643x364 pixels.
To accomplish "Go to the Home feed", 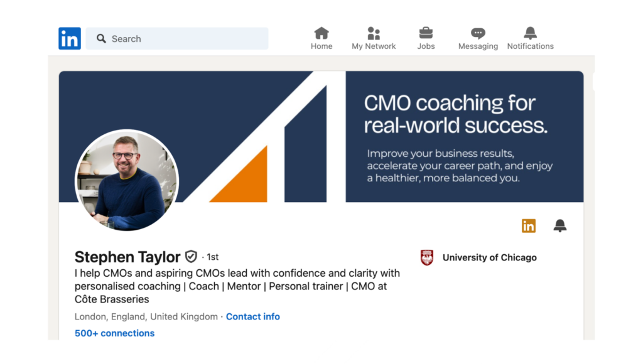I will [321, 38].
